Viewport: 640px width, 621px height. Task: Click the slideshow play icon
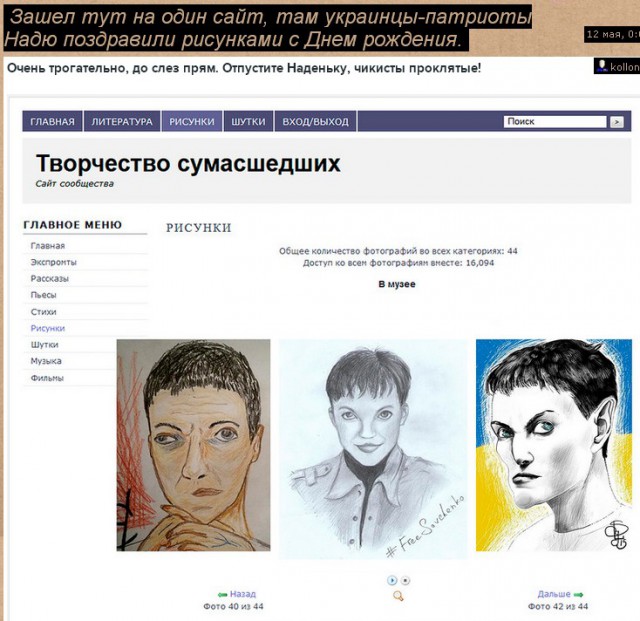pyautogui.click(x=392, y=580)
